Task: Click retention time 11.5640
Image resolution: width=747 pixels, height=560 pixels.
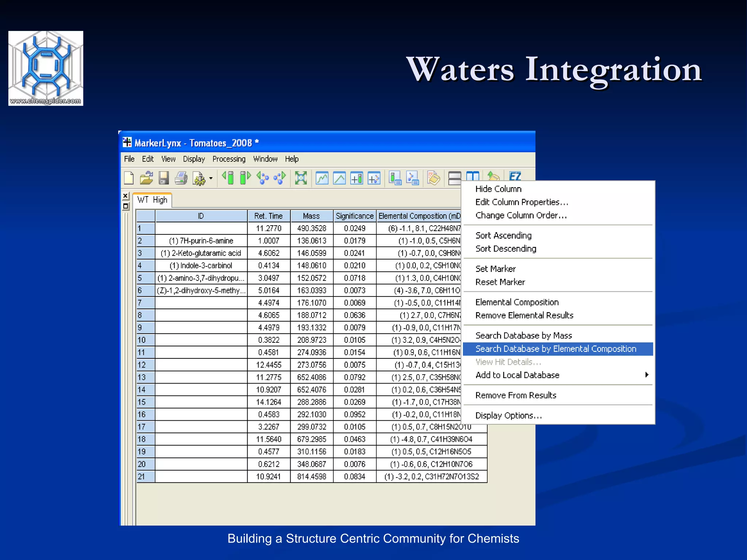Action: (x=268, y=439)
